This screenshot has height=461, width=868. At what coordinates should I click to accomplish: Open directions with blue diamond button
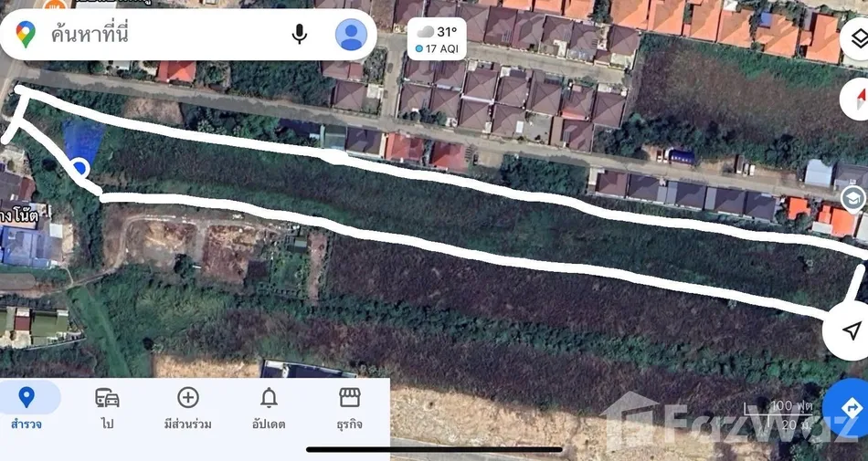849,408
